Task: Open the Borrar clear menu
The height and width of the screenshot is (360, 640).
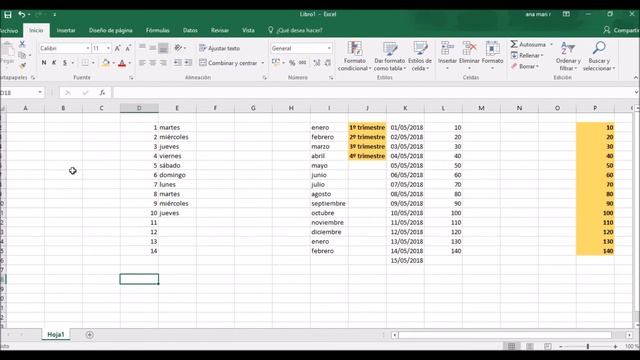Action: click(525, 66)
